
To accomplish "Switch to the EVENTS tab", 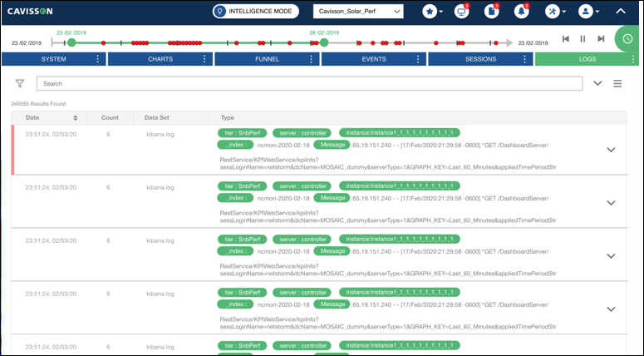I will point(374,59).
